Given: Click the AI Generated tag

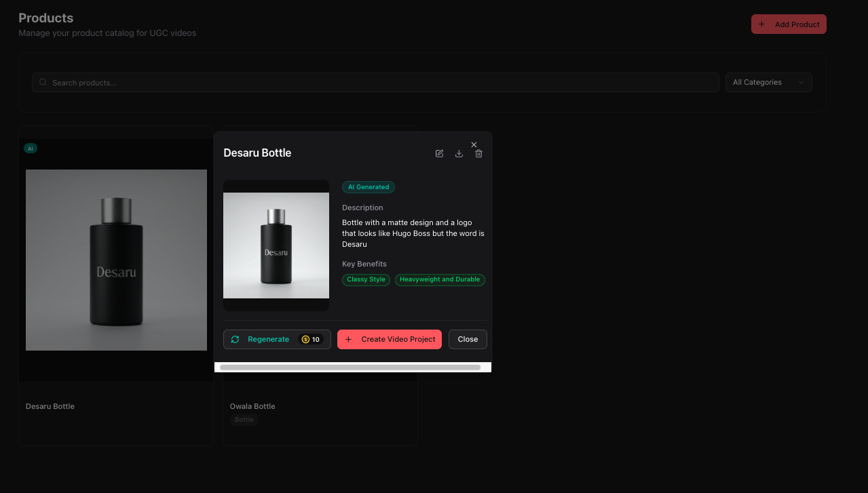Looking at the screenshot, I should coord(369,187).
